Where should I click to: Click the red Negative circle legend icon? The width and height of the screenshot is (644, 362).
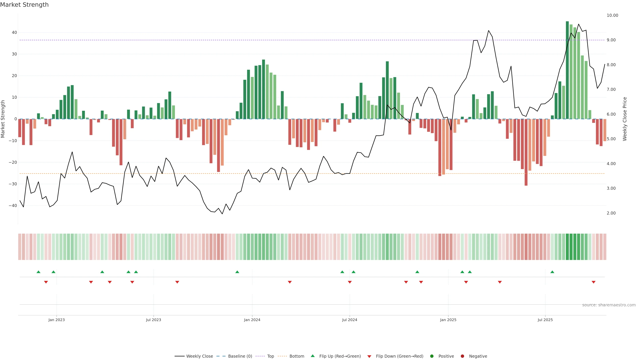coord(462,356)
